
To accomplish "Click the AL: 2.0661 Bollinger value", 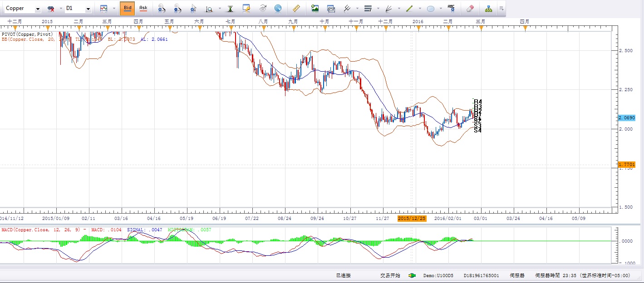I will pyautogui.click(x=154, y=39).
